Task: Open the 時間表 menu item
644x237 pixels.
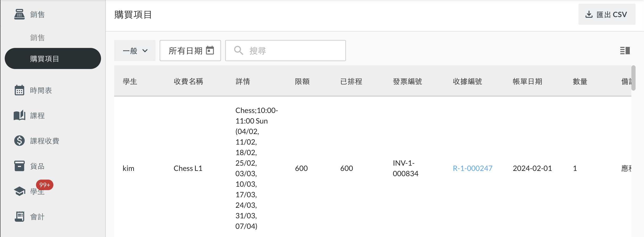Action: click(x=41, y=90)
